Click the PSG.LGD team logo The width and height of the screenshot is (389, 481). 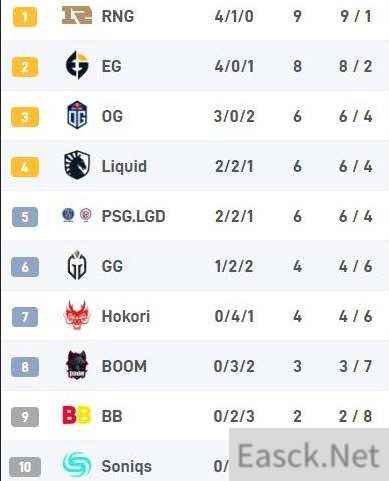tap(77, 215)
